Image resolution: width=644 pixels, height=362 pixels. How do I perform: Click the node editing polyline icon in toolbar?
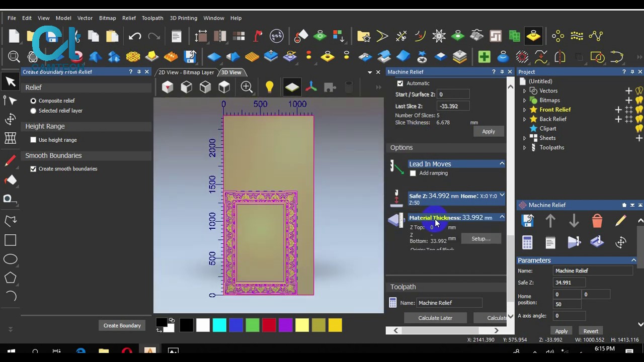[596, 36]
